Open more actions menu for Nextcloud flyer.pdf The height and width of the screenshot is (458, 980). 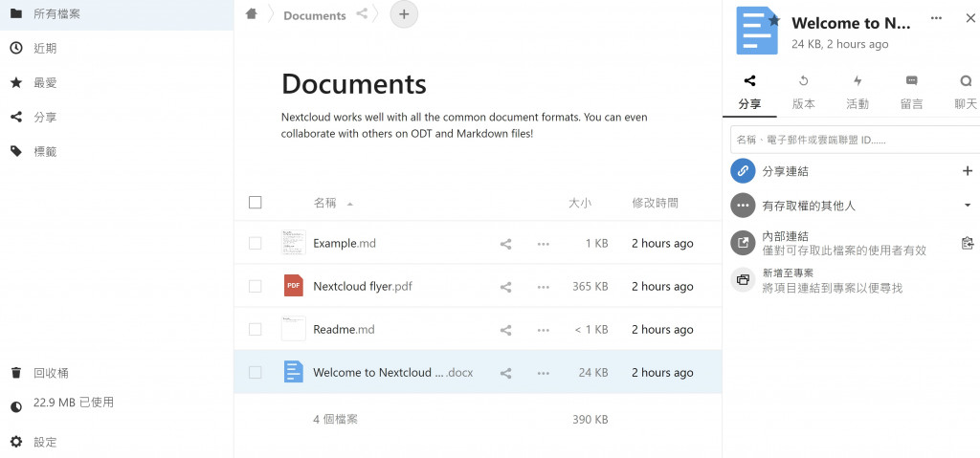pyautogui.click(x=544, y=287)
